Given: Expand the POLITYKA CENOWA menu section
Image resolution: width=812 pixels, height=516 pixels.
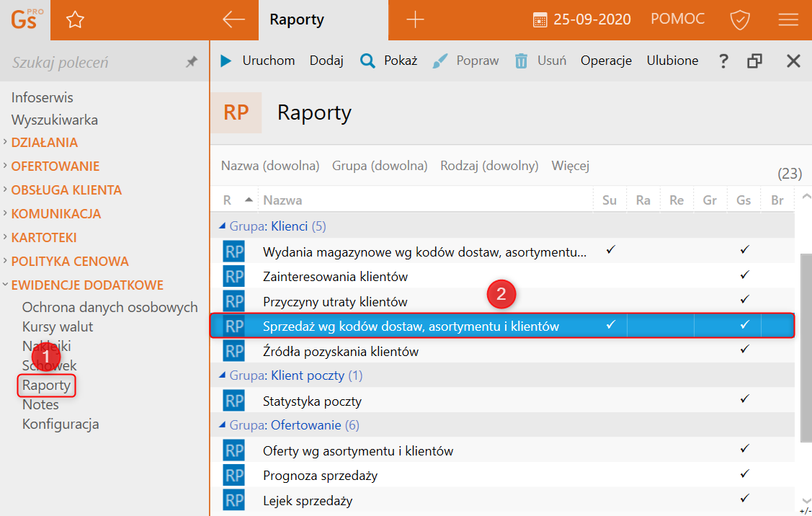Looking at the screenshot, I should 70,262.
